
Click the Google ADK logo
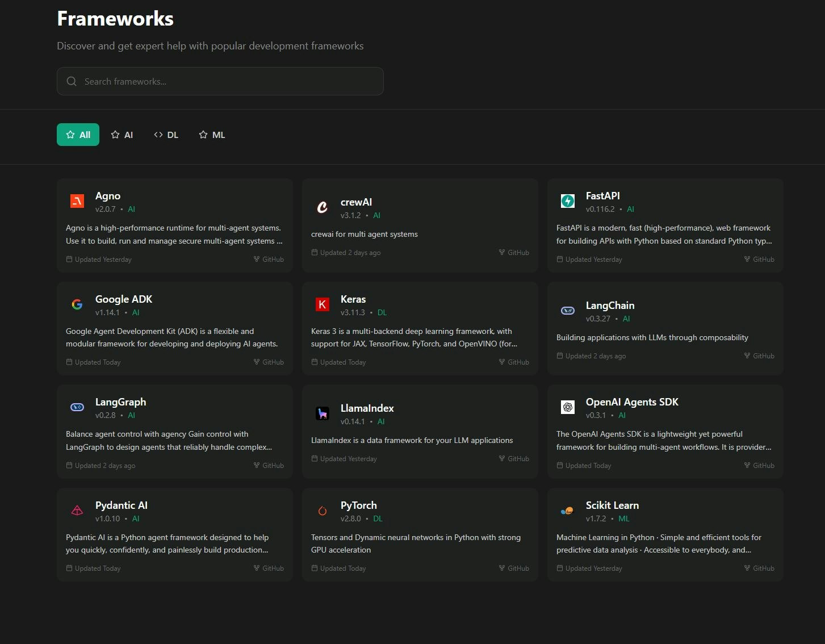[77, 304]
